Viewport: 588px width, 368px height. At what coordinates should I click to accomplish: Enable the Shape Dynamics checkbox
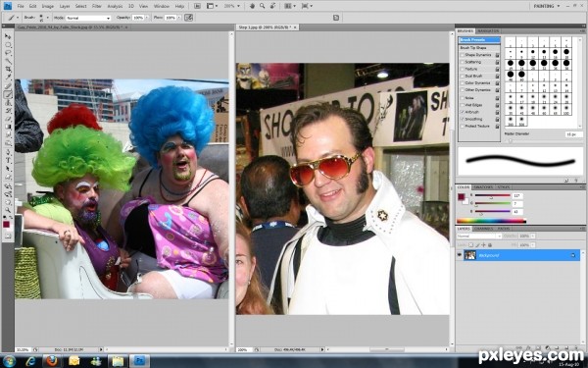pyautogui.click(x=463, y=55)
